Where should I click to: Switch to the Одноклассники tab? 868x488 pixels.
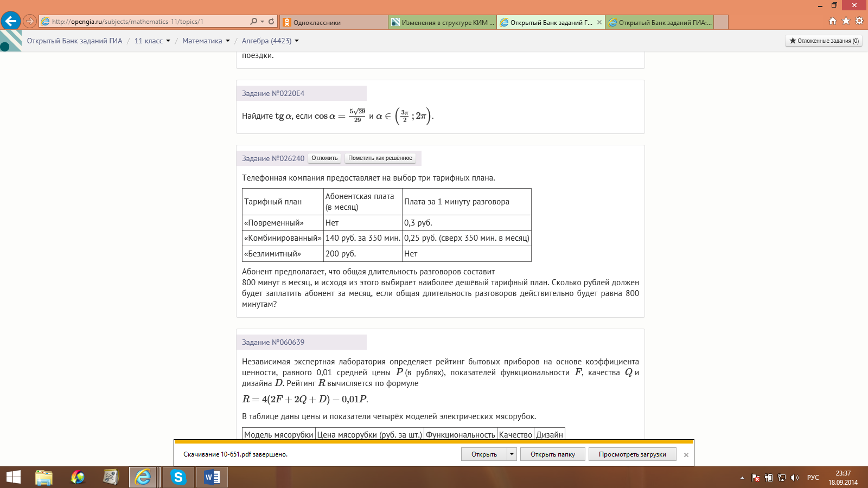tap(334, 22)
